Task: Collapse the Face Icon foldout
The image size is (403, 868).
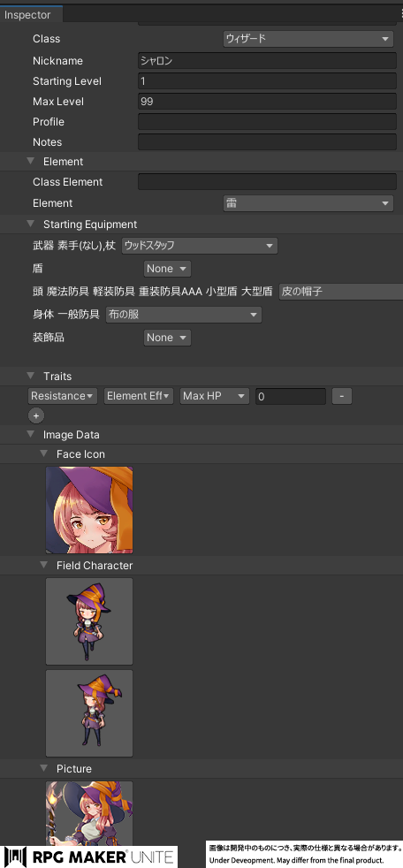Action: 43,454
